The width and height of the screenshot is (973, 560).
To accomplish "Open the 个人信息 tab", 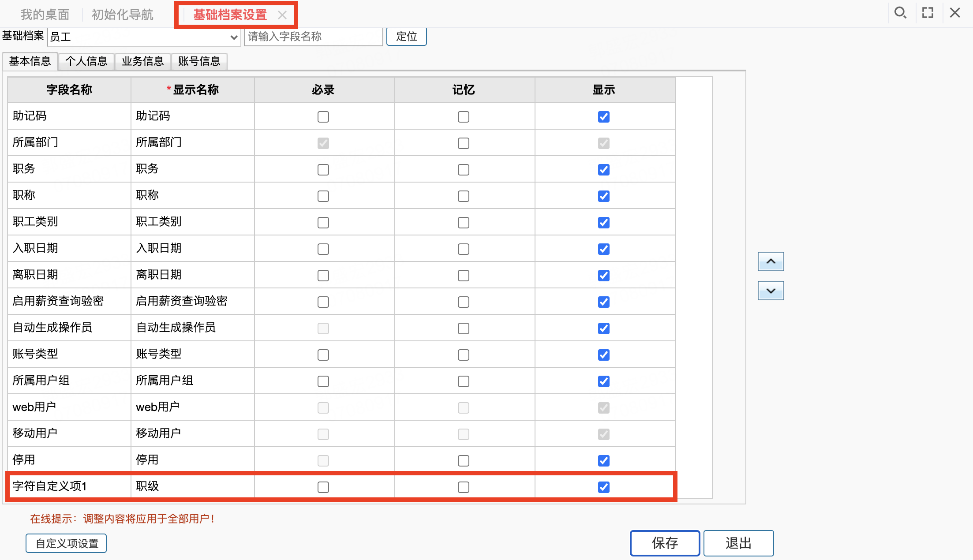I will (86, 61).
